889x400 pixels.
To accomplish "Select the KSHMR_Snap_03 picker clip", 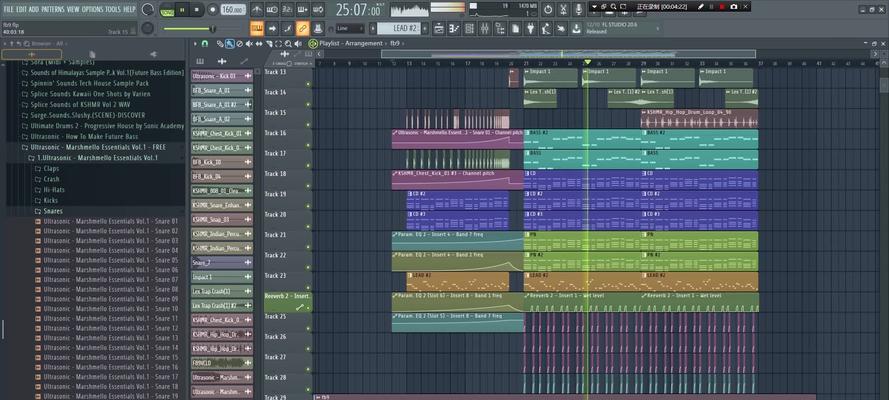I will [222, 220].
